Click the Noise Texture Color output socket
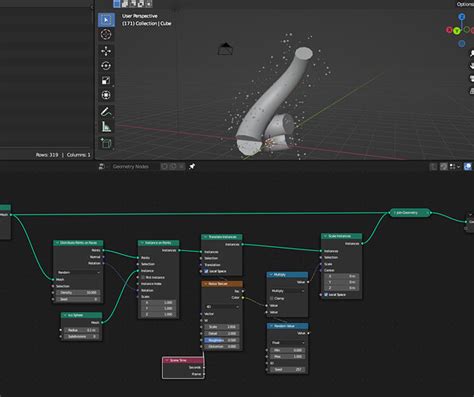Screen dimensions: 474x397 [243, 298]
